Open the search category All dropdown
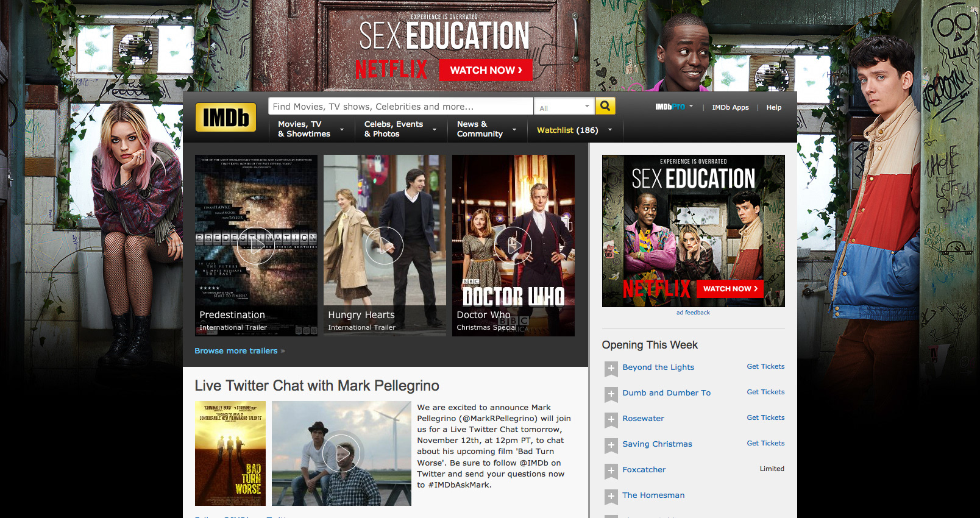Viewport: 980px width, 518px height. tap(564, 107)
